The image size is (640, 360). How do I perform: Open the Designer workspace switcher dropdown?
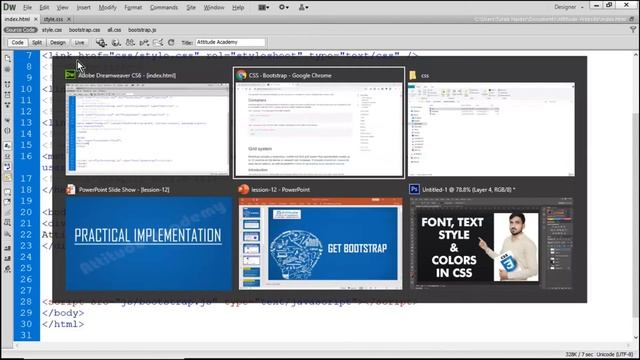point(569,7)
